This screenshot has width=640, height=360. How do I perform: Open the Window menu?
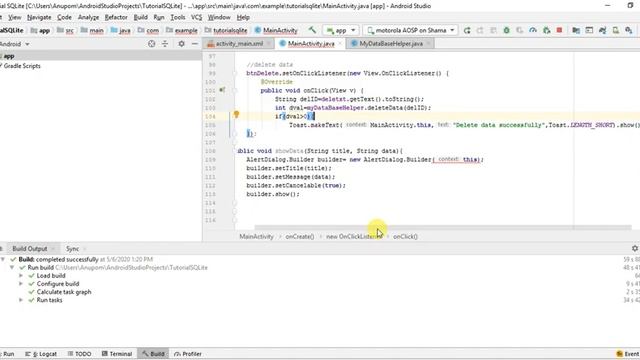(x=219, y=17)
